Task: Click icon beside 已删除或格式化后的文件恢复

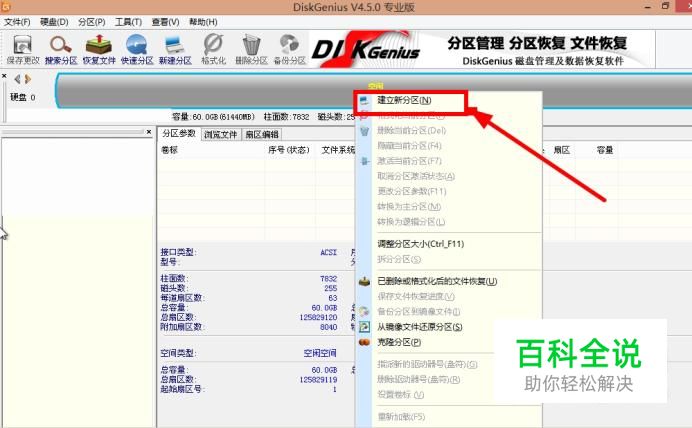Action: point(365,281)
